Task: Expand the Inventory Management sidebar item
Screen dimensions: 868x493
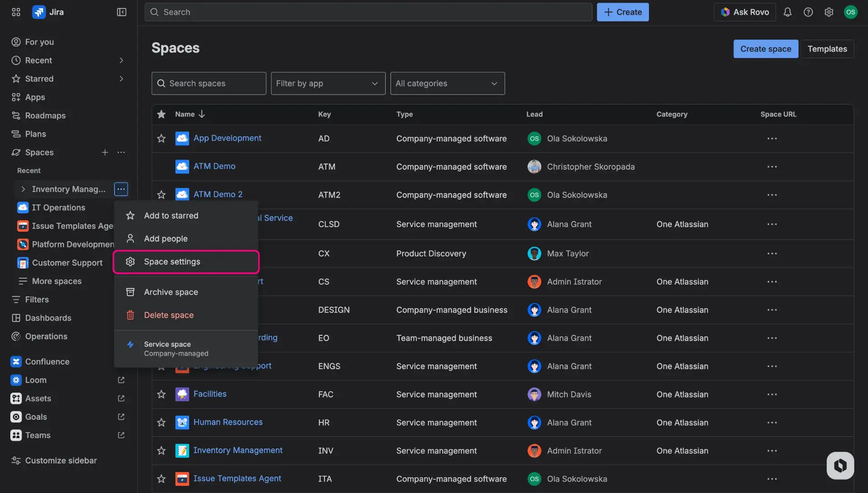Action: (x=23, y=189)
